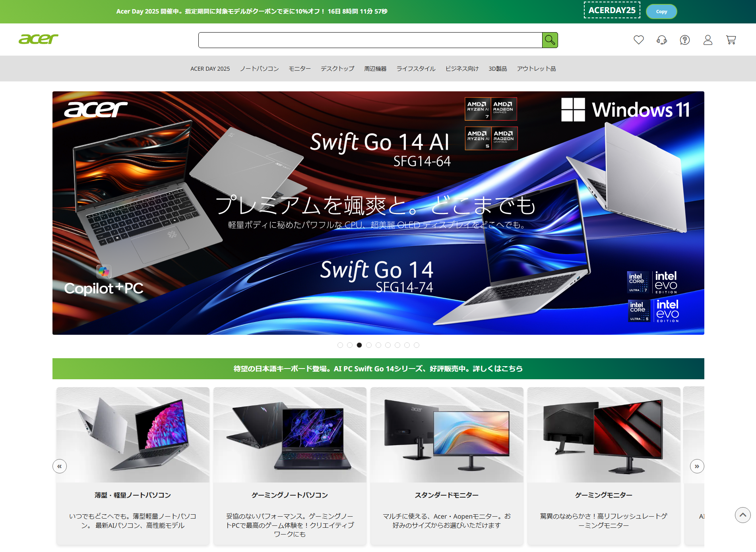Click the スタンダードモニター title link

[447, 495]
